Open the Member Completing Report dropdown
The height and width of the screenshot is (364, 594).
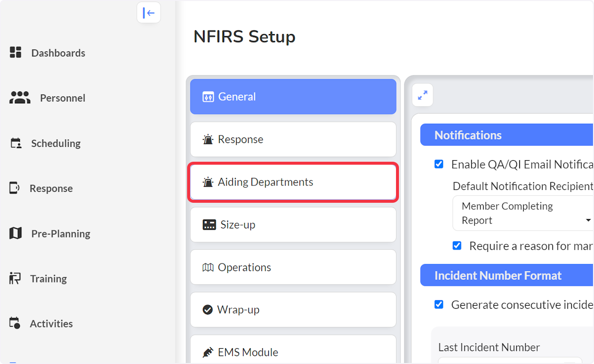[523, 213]
